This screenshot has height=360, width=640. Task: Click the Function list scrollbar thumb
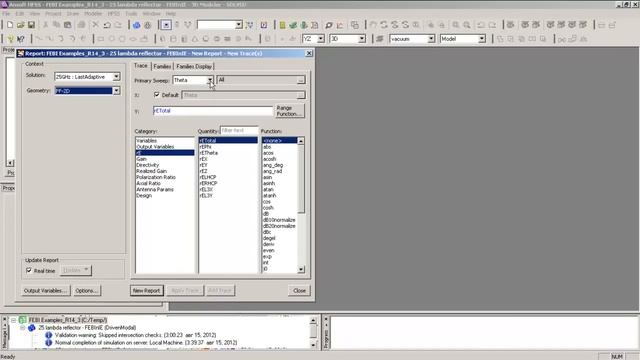click(301, 179)
